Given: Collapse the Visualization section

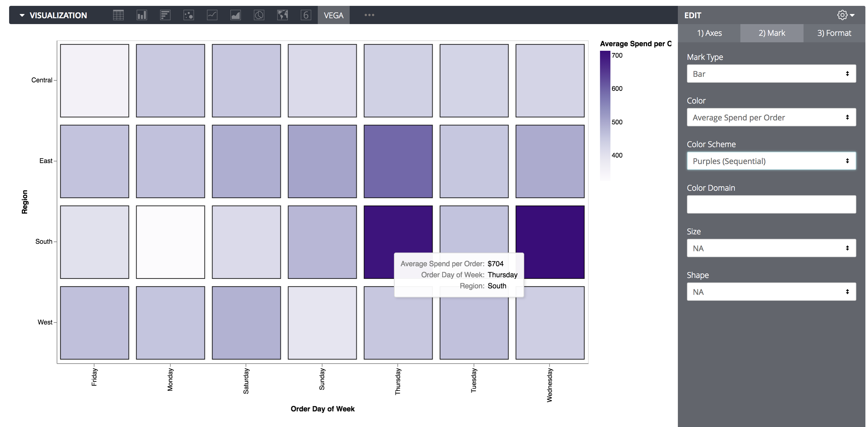Looking at the screenshot, I should (x=22, y=15).
